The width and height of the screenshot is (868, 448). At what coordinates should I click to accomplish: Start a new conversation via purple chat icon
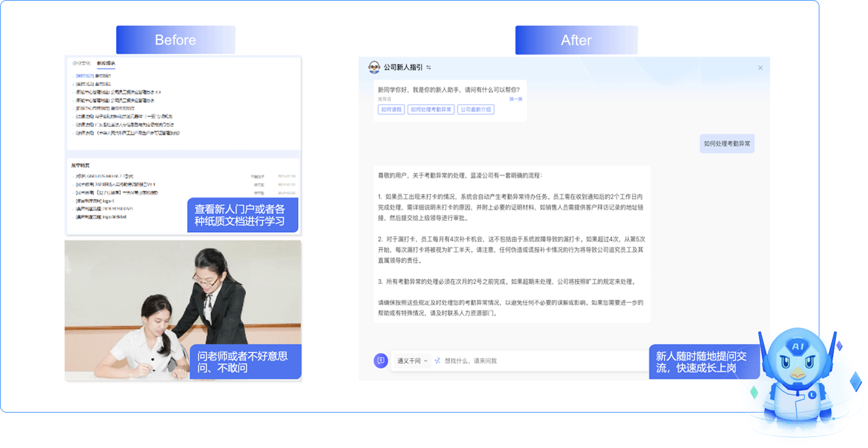[x=380, y=361]
